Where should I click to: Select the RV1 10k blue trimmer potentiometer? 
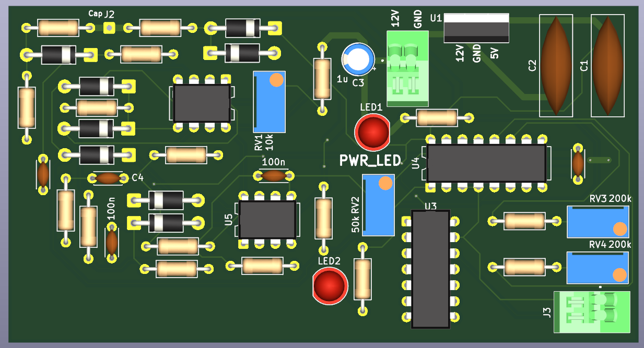click(268, 102)
